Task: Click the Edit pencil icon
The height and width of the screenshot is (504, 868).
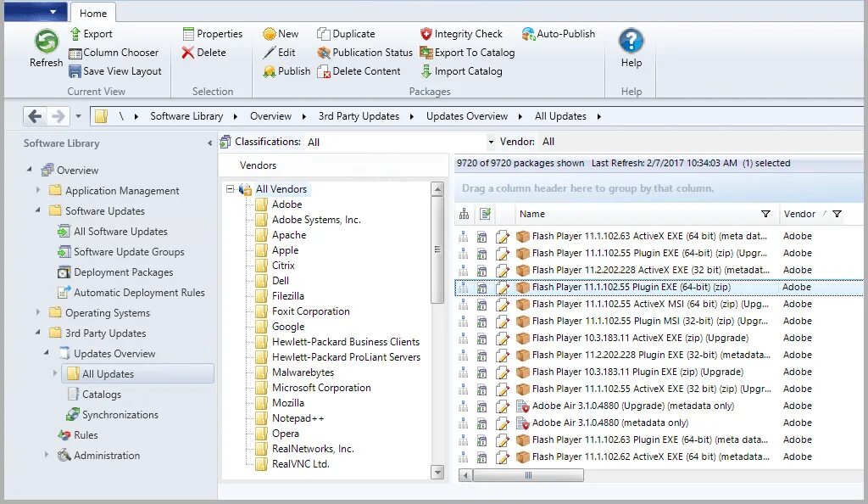Action: (x=269, y=53)
